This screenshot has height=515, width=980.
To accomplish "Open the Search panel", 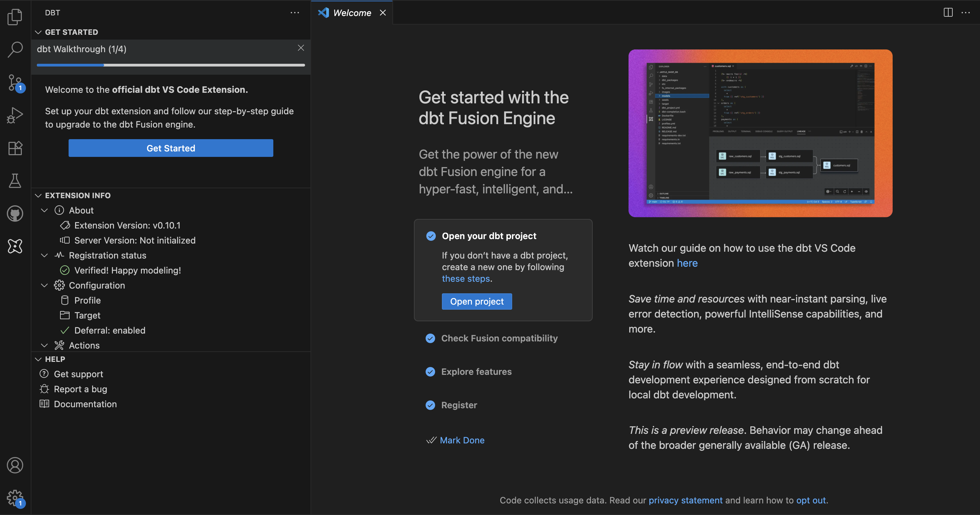I will pyautogui.click(x=15, y=49).
